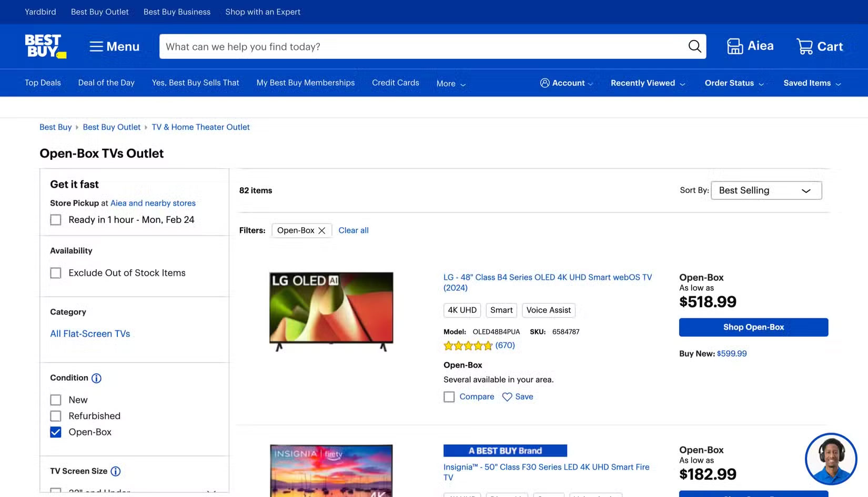Enable Exclude Out of Stock Items
868x497 pixels.
point(56,273)
